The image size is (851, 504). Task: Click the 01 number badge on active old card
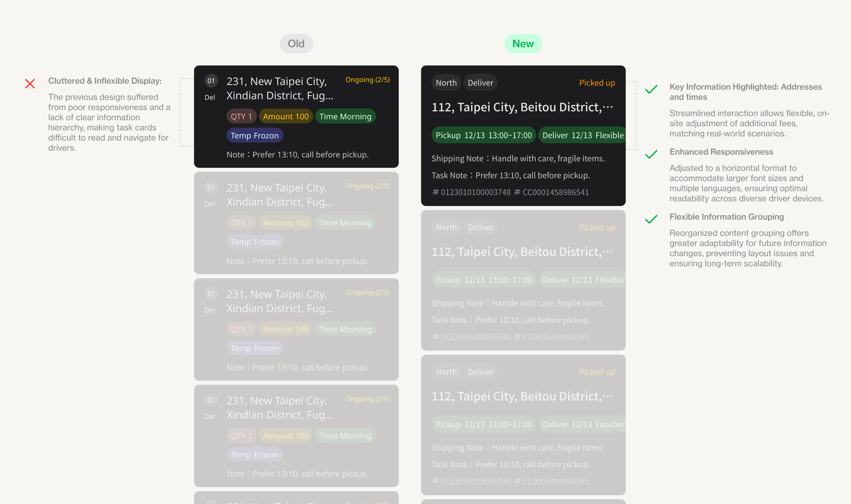[x=211, y=81]
